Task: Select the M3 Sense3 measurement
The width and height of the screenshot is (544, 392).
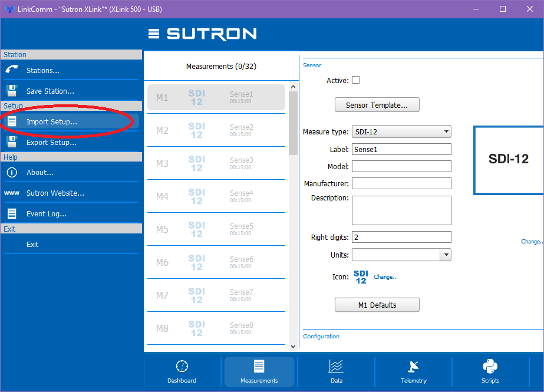Action: click(x=216, y=163)
